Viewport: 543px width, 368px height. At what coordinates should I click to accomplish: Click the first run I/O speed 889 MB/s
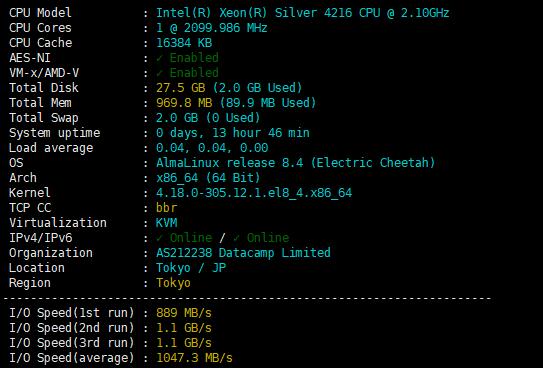(x=184, y=313)
